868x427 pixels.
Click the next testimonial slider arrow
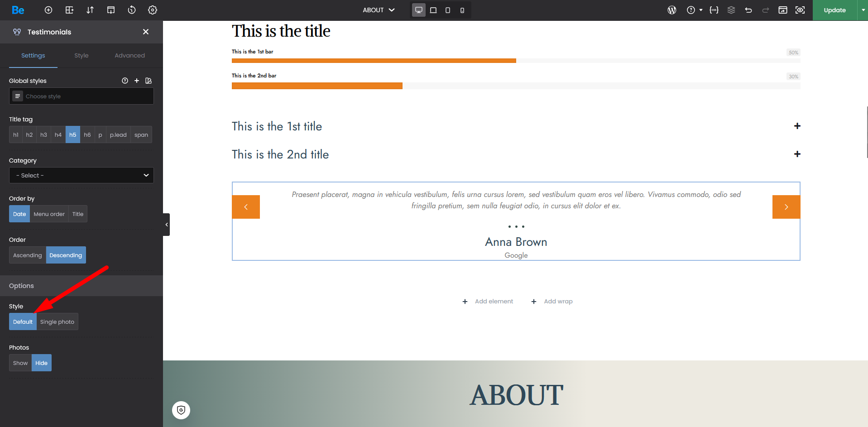(x=786, y=207)
